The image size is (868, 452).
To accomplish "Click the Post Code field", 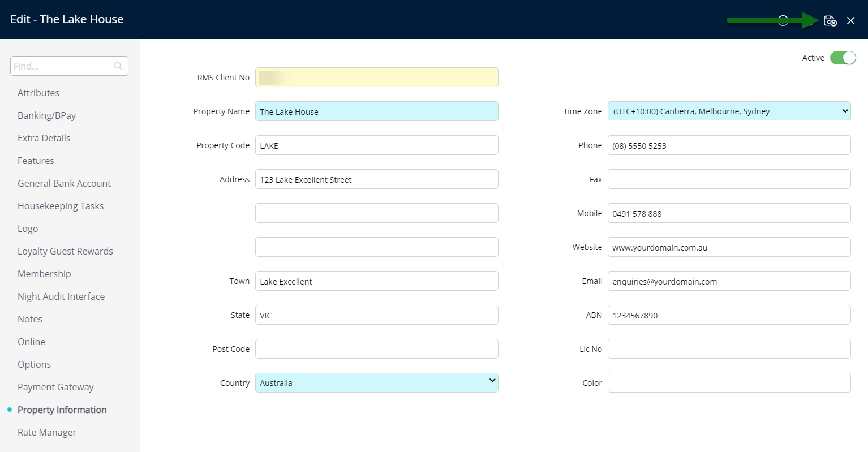I will [x=377, y=349].
